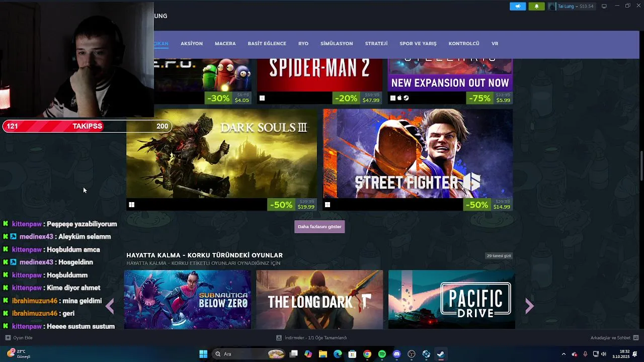Open the Pacific Drive capsule
Viewport: 644px width, 362px height.
point(451,300)
